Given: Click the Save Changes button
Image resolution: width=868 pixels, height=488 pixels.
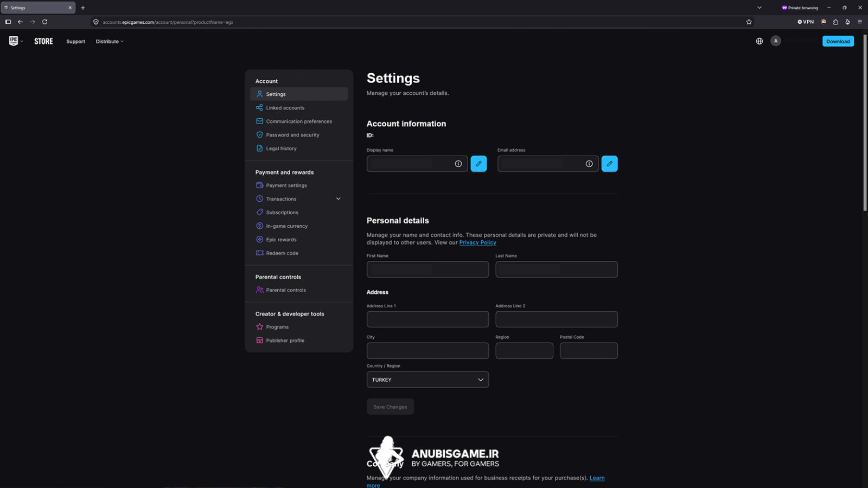Looking at the screenshot, I should (390, 407).
